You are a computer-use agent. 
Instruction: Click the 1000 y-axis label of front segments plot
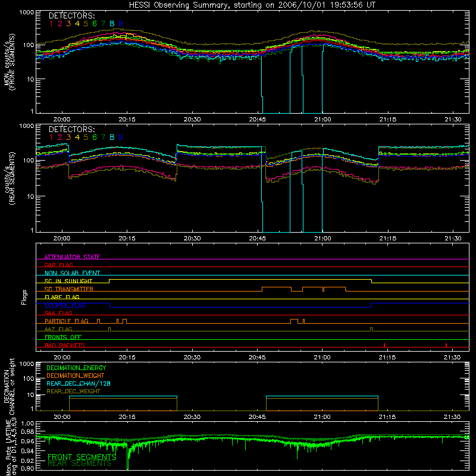coord(27,12)
